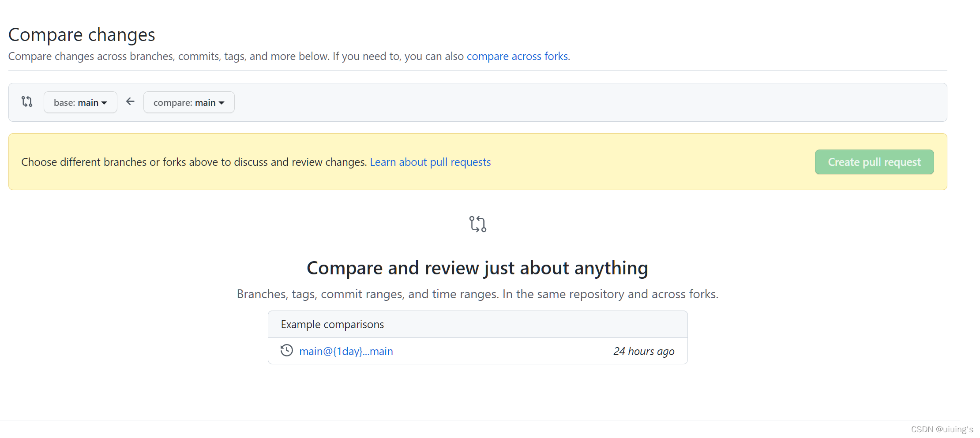Screen dimensions: 980x438
Task: Click the large pull request icon above heading
Action: pyautogui.click(x=478, y=224)
